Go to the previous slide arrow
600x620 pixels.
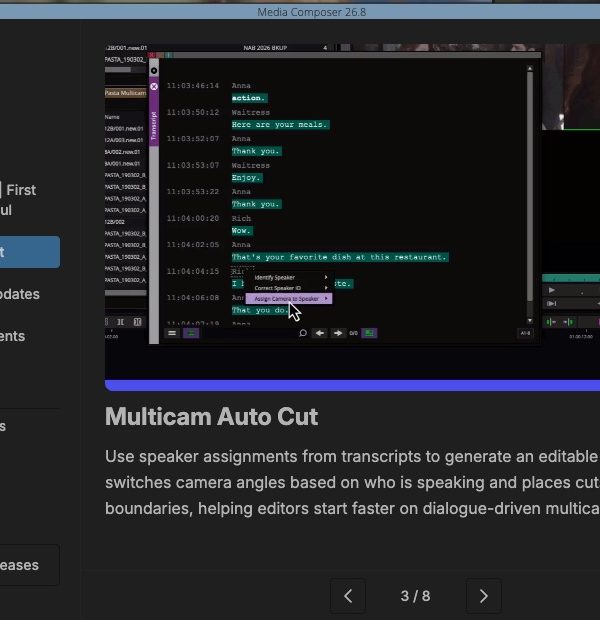[348, 595]
